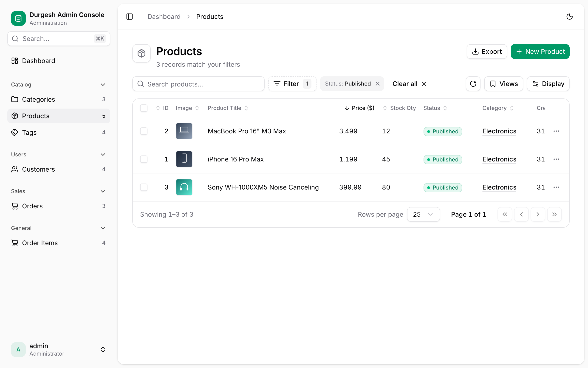This screenshot has width=588, height=368.
Task: Open Orders in sidebar
Action: tap(59, 206)
